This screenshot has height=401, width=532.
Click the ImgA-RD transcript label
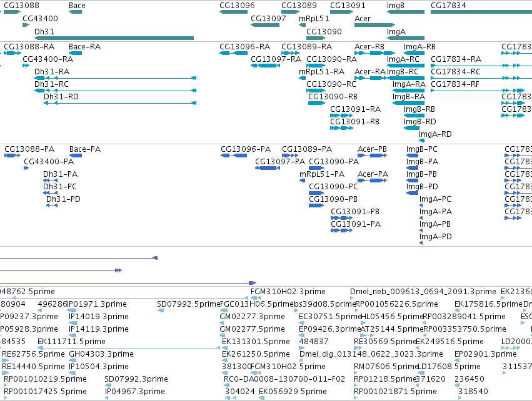[x=435, y=134]
